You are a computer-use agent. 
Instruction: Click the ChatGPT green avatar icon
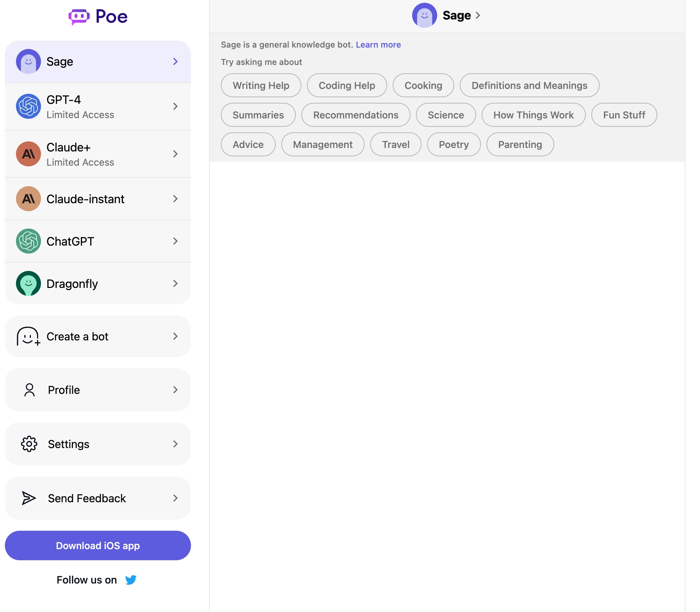pos(28,241)
